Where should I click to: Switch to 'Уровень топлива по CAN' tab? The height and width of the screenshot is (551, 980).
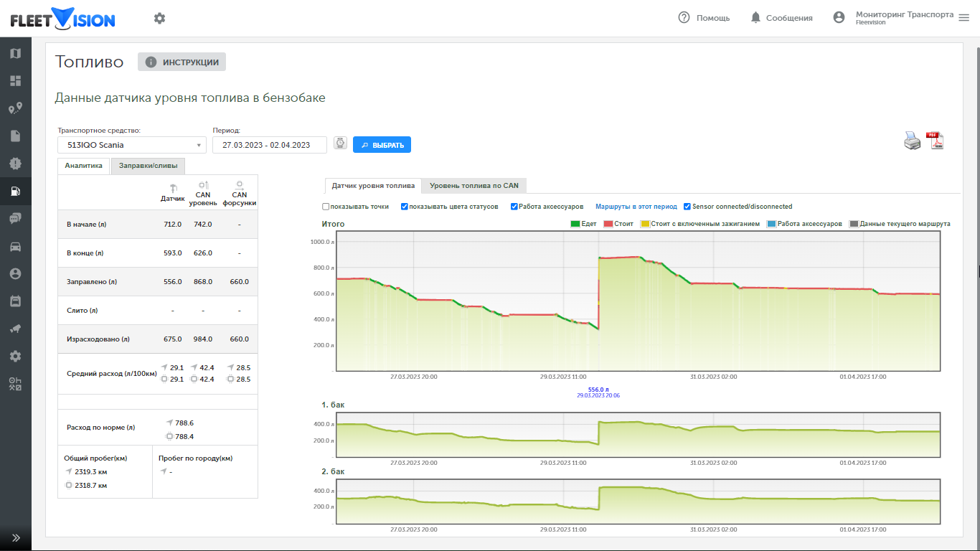(x=473, y=186)
